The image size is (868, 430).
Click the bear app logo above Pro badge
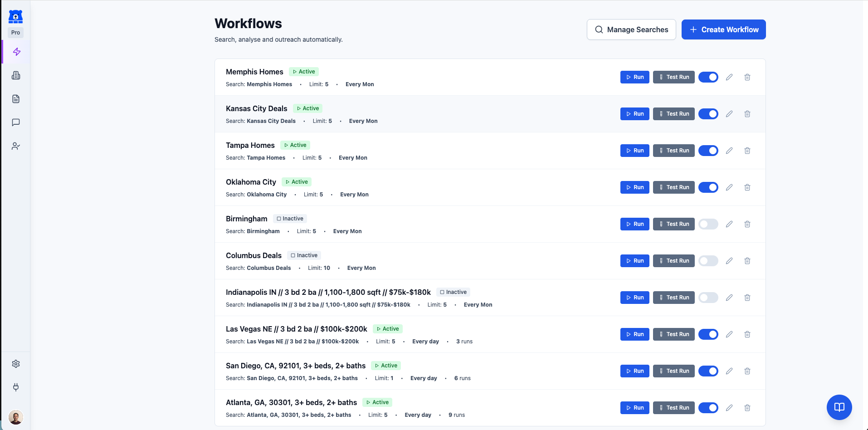click(15, 16)
